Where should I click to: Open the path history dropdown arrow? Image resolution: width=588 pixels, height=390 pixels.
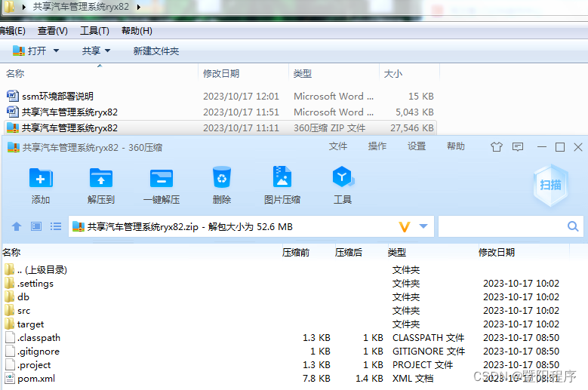[x=423, y=226]
